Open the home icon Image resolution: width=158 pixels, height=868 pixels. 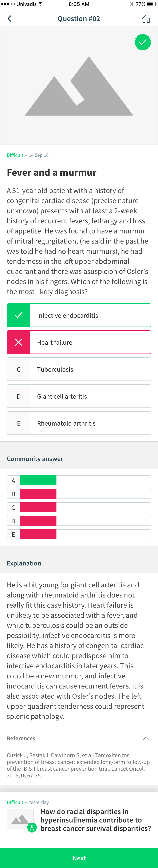(x=146, y=19)
